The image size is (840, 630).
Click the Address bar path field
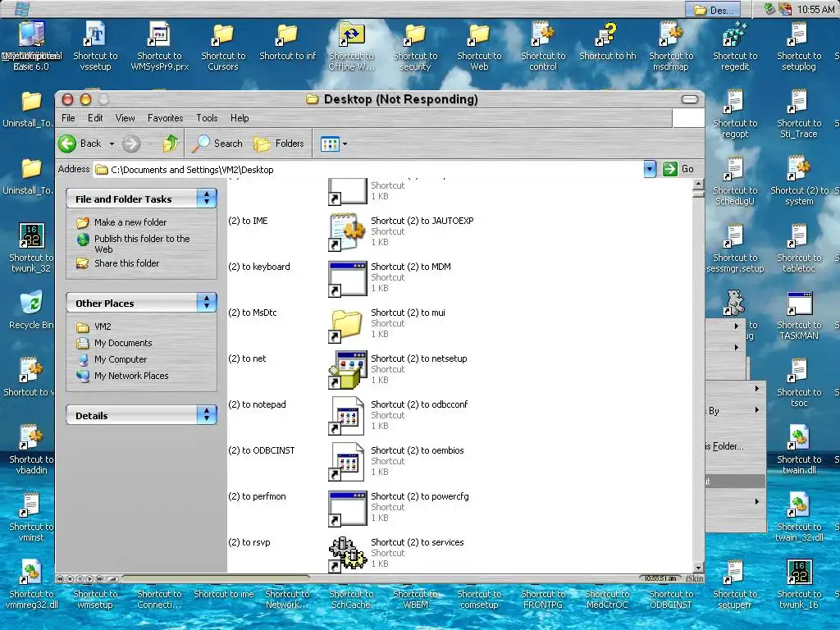tap(368, 170)
